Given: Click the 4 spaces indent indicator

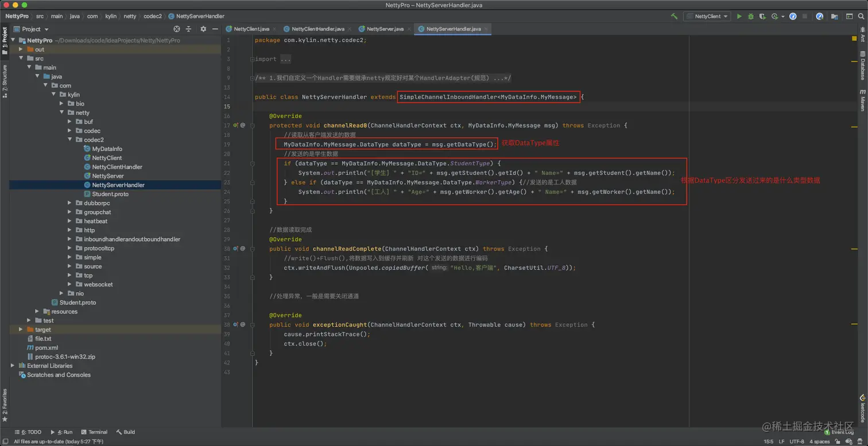Looking at the screenshot, I should (819, 441).
